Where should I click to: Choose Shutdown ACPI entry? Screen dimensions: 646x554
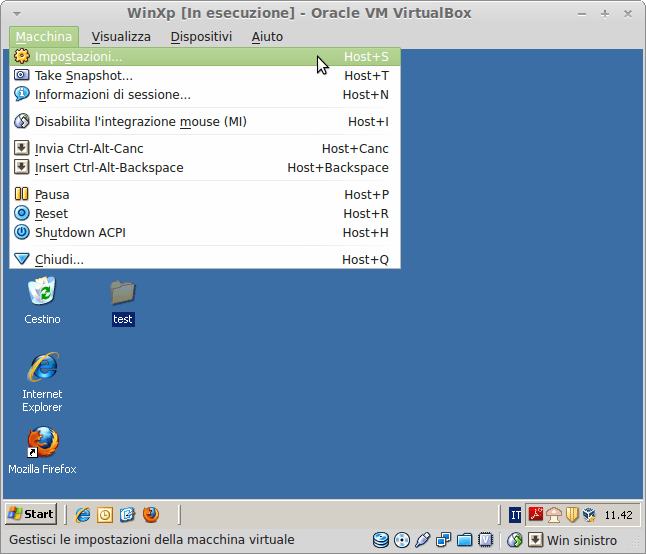click(x=205, y=233)
